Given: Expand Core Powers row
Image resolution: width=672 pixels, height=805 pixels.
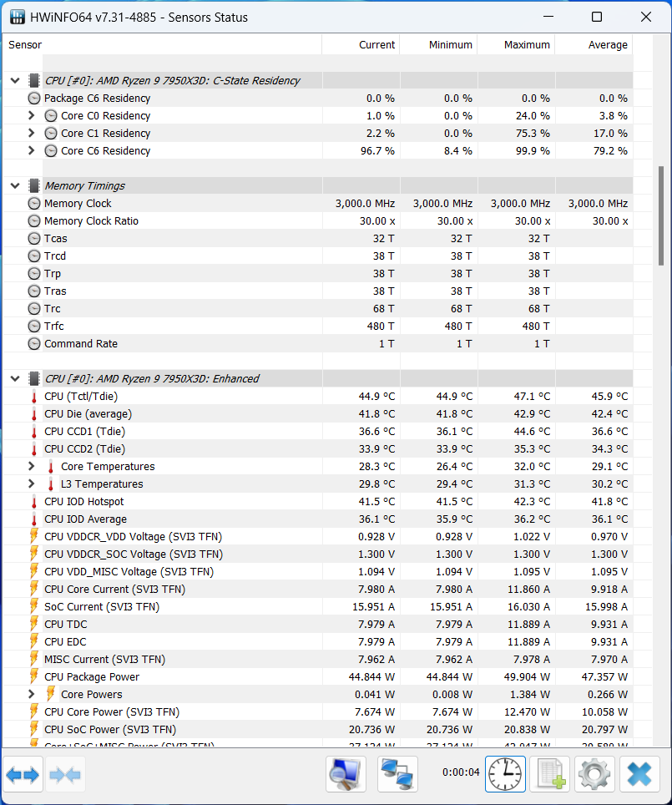Looking at the screenshot, I should click(x=32, y=694).
